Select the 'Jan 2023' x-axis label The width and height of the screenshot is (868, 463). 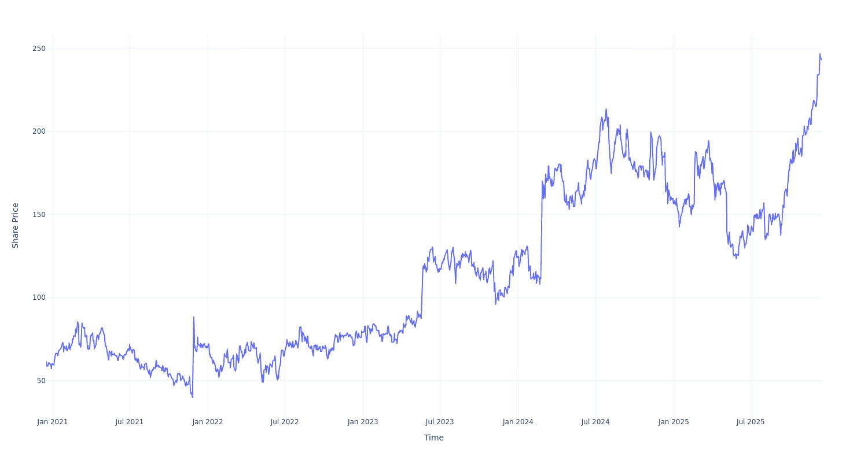tap(363, 422)
